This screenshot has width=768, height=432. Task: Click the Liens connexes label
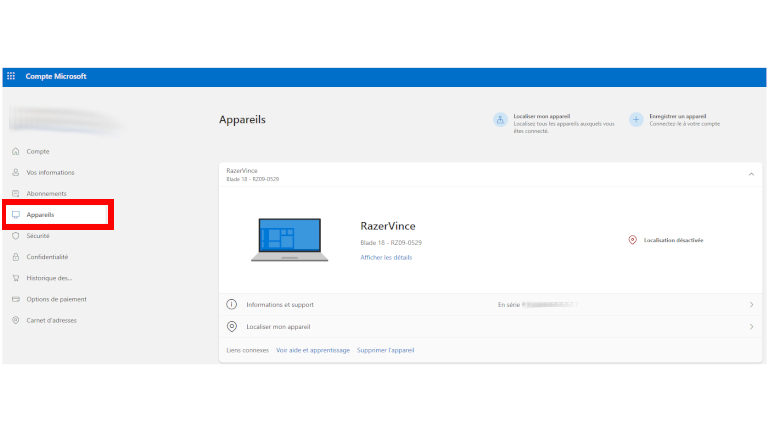(247, 350)
